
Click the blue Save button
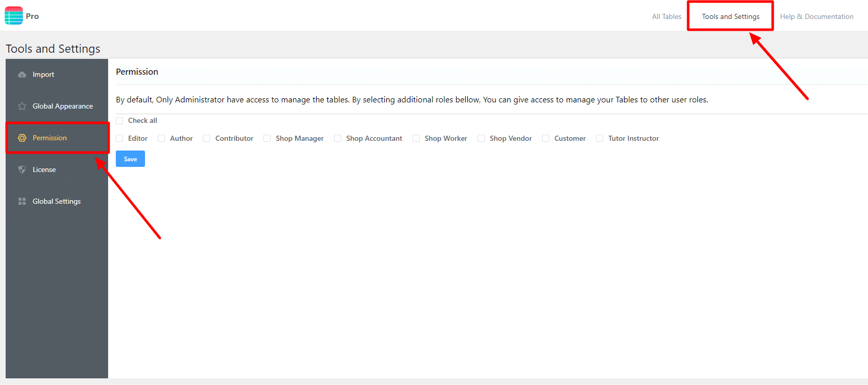pos(130,159)
